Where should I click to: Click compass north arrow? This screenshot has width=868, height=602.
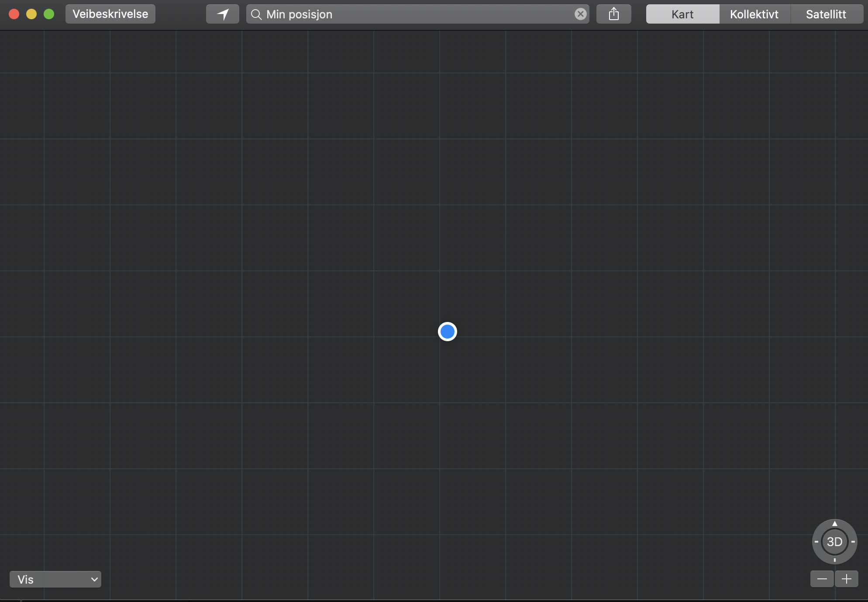tap(834, 523)
